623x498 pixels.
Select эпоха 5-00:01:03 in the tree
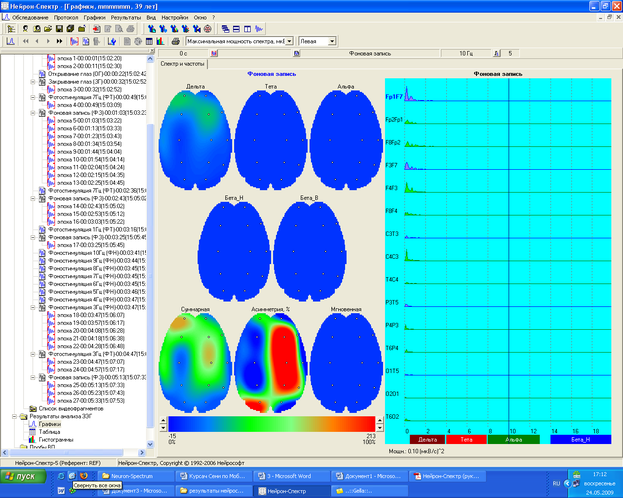[89, 120]
